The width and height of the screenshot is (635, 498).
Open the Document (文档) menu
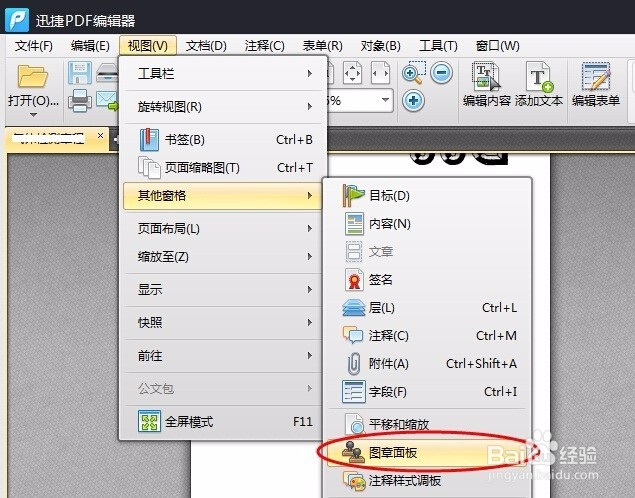(206, 46)
